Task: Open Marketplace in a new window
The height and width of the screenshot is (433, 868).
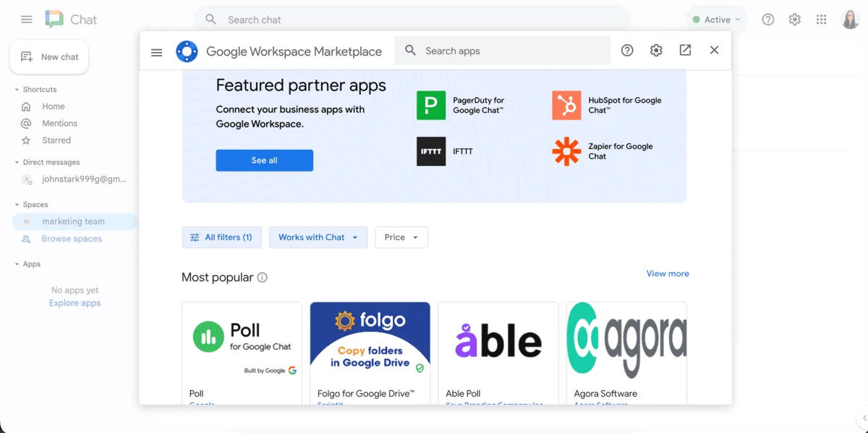Action: tap(685, 51)
